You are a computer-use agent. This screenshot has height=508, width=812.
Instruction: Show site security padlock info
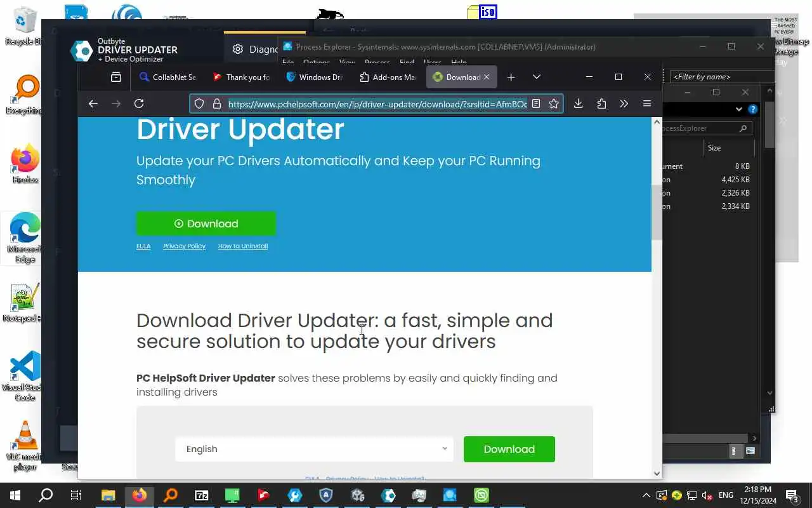(x=216, y=104)
